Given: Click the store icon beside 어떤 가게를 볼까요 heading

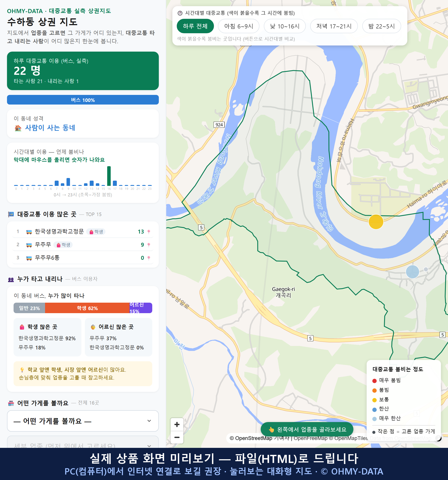Looking at the screenshot, I should pos(11,403).
